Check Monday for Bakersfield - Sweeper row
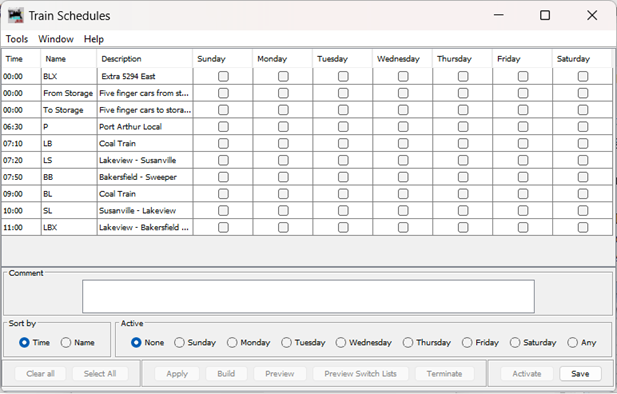The width and height of the screenshot is (617, 394). pyautogui.click(x=283, y=177)
